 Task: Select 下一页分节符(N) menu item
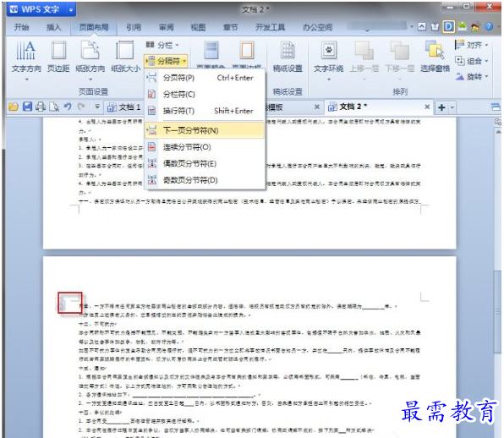(205, 130)
